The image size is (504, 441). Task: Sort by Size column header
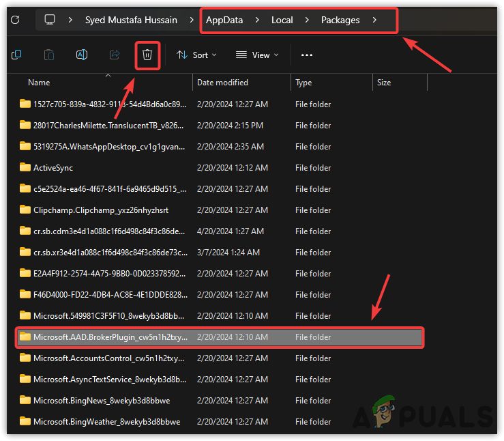tap(384, 83)
